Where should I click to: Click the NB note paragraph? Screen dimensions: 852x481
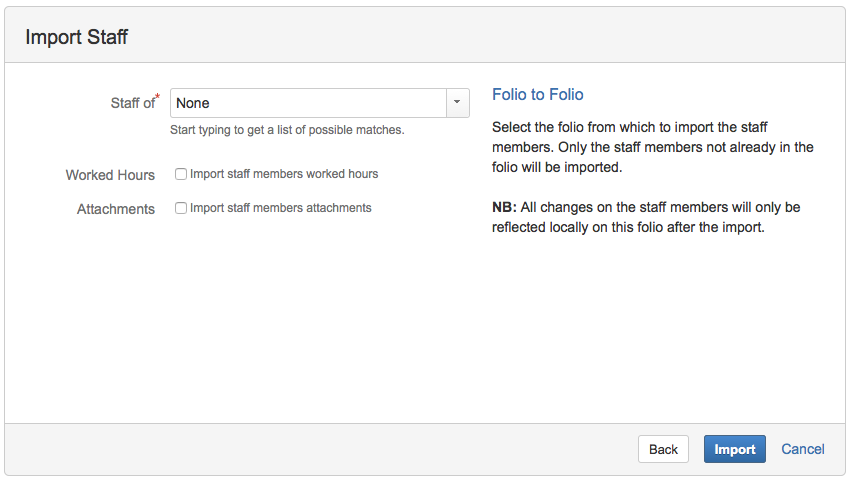(646, 217)
